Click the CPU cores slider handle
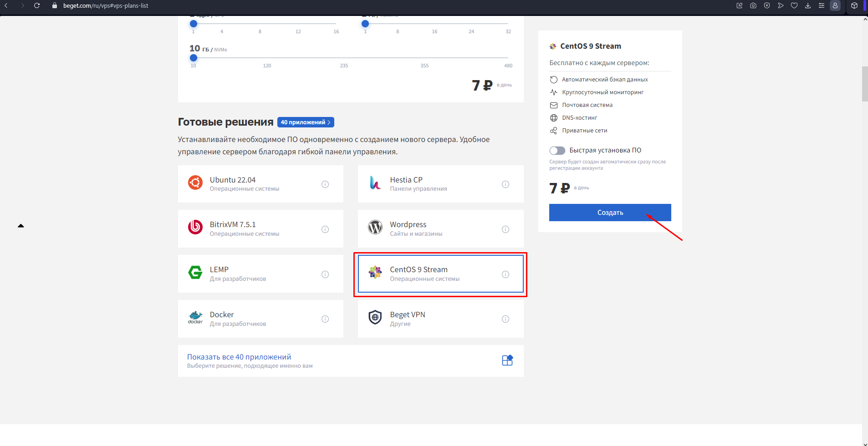The image size is (868, 446). [x=194, y=24]
